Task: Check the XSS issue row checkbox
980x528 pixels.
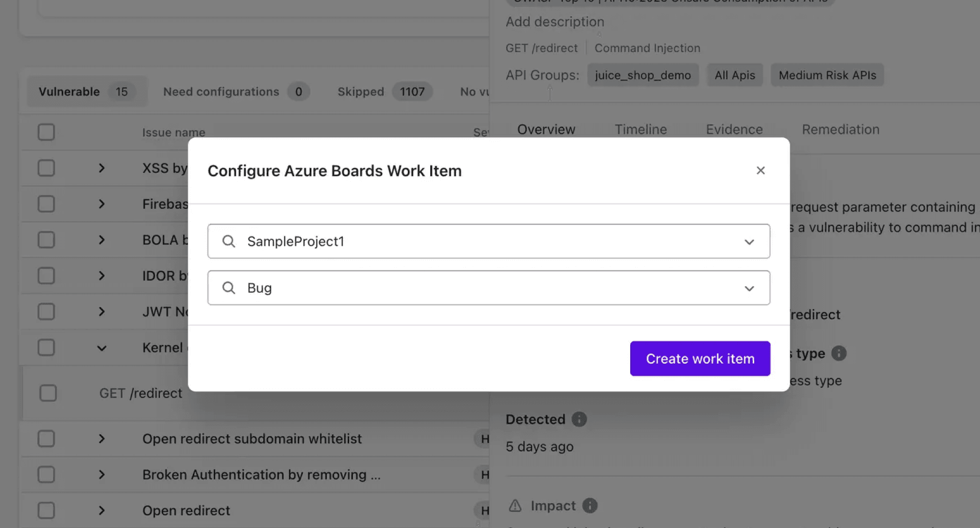Action: (46, 168)
